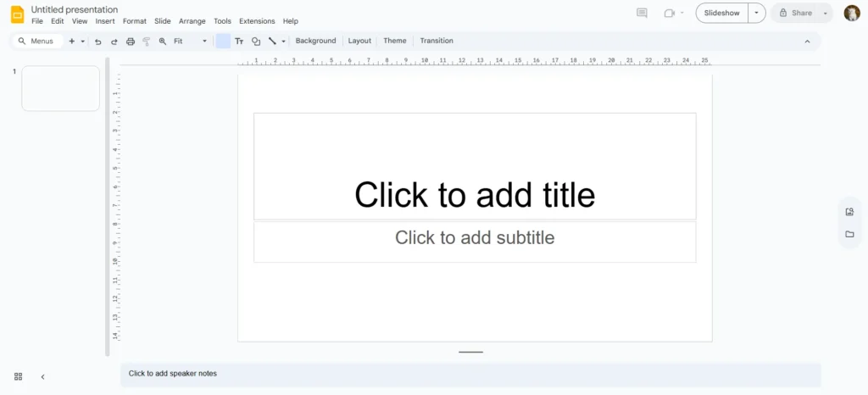The width and height of the screenshot is (868, 395).
Task: Open the File menu
Action: (37, 21)
